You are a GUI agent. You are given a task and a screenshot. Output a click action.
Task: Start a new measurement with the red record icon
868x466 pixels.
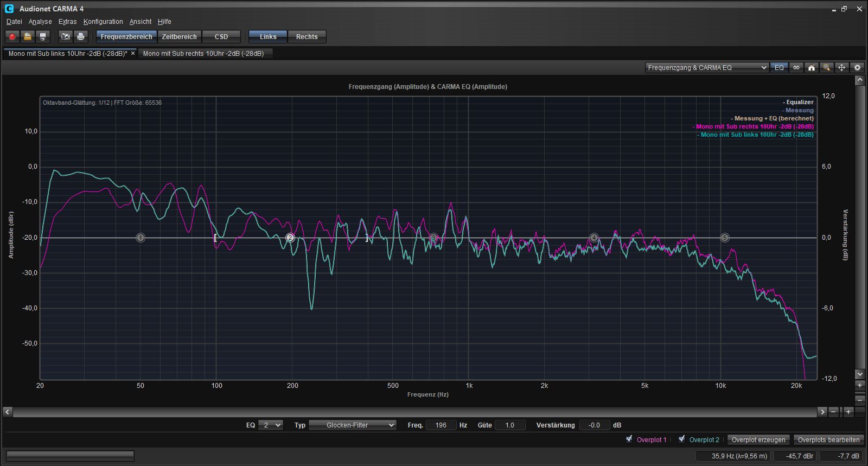(x=12, y=37)
